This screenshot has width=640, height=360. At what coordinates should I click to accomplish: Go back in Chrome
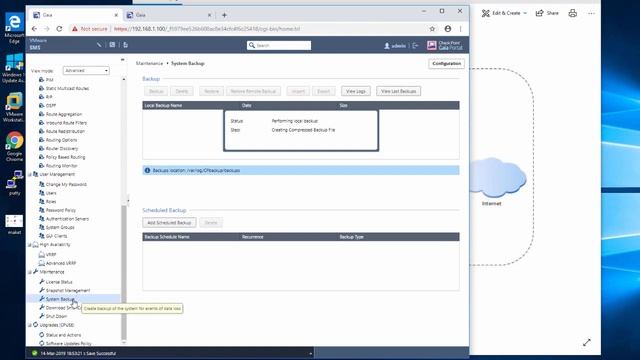[34, 29]
